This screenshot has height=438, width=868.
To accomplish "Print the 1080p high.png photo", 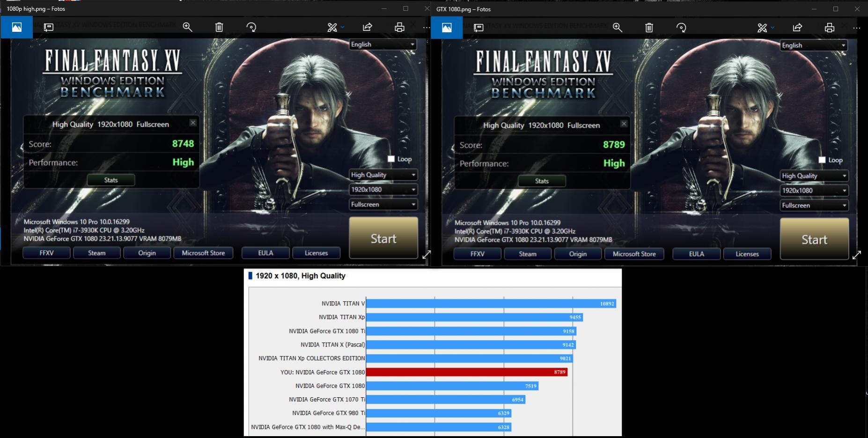I will [x=399, y=27].
